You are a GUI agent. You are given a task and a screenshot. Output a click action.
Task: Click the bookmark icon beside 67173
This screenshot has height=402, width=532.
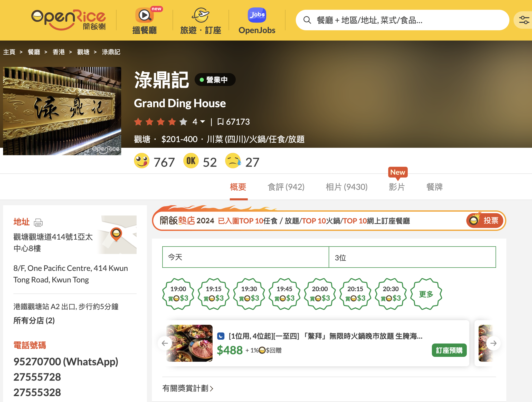click(220, 122)
